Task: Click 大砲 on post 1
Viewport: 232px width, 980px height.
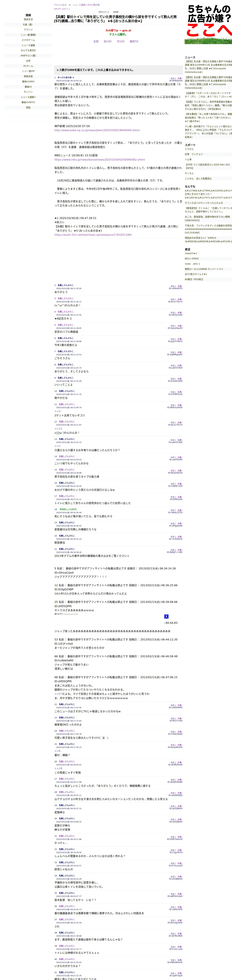Action: (180, 79)
